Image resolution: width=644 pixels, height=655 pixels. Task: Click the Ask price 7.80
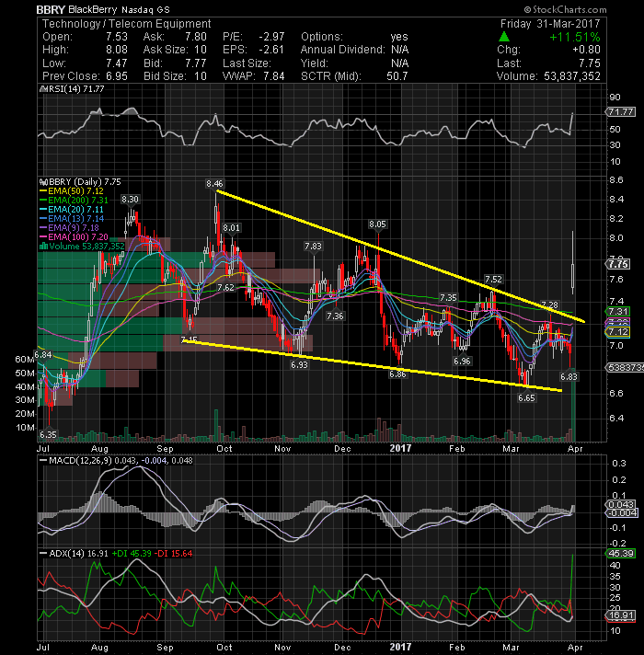(x=196, y=37)
